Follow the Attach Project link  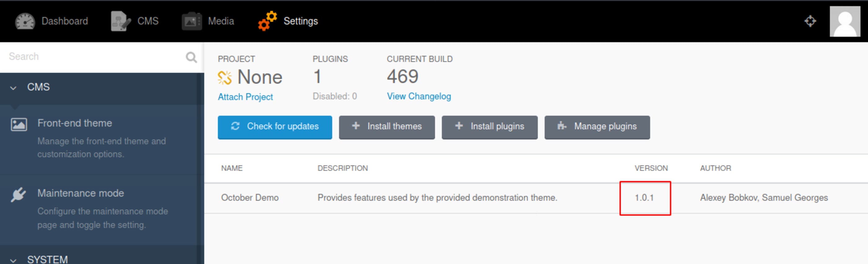tap(245, 97)
